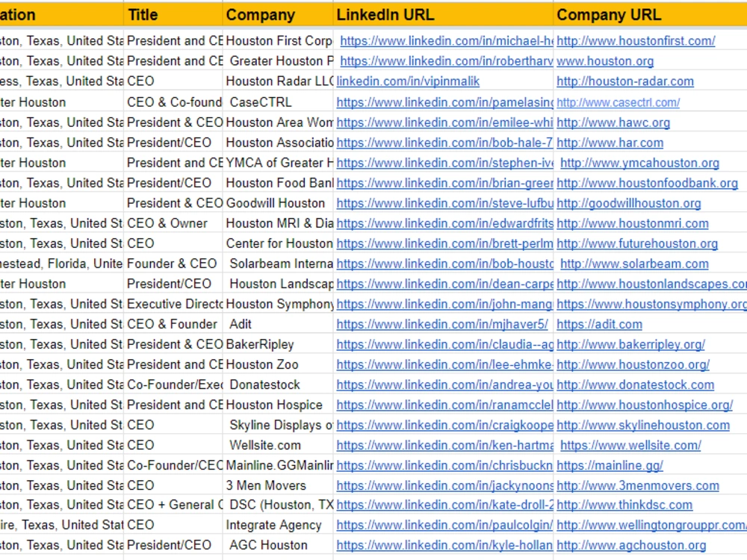Open the LinkedIn craigkoope profile link
Viewport: 747px width, 560px height.
click(444, 426)
